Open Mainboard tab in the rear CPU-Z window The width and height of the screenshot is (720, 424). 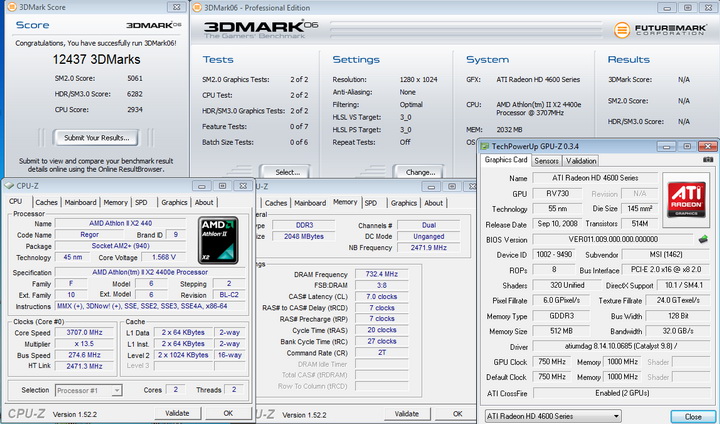(310, 203)
